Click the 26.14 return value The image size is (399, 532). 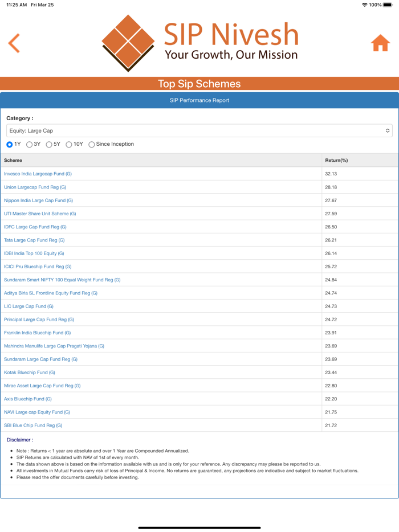[331, 253]
